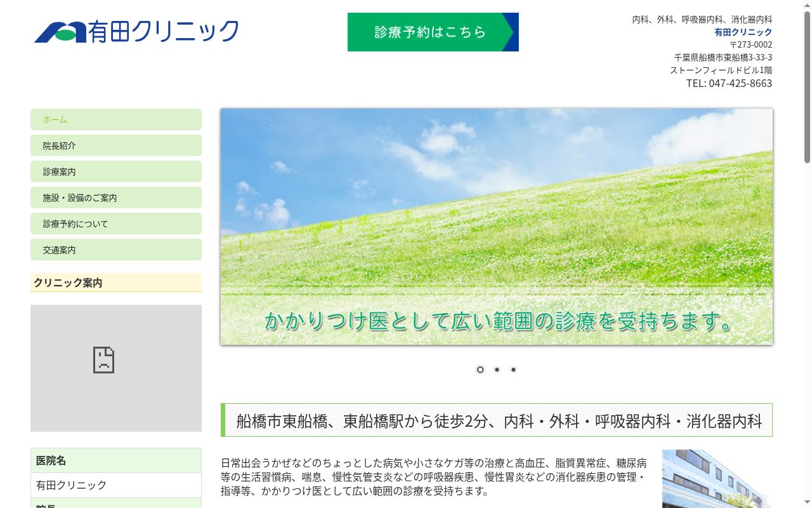Click the 医院名 table header cell

(x=116, y=460)
